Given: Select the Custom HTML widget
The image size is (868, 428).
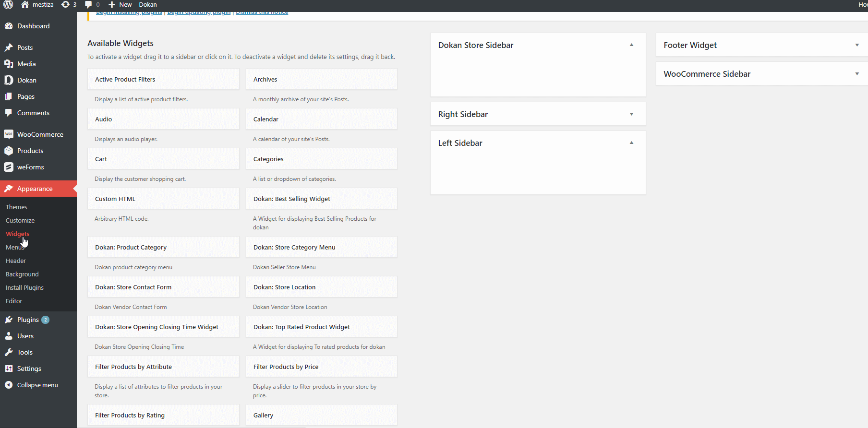Looking at the screenshot, I should (x=163, y=199).
